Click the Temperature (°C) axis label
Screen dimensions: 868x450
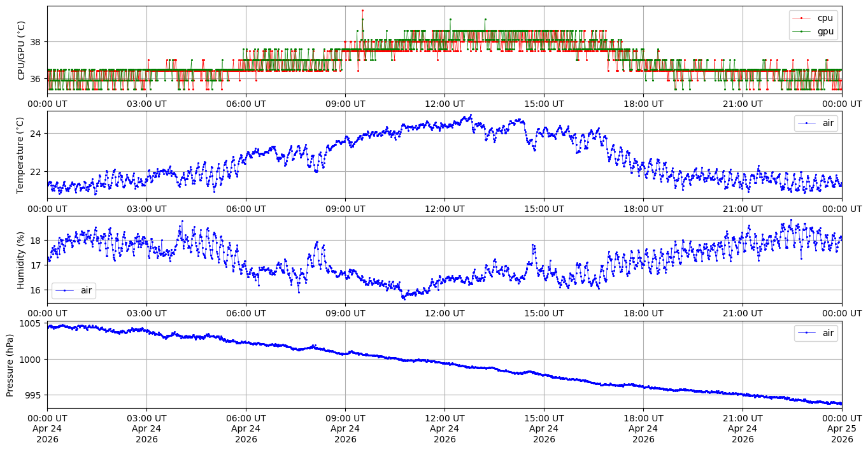tap(21, 155)
